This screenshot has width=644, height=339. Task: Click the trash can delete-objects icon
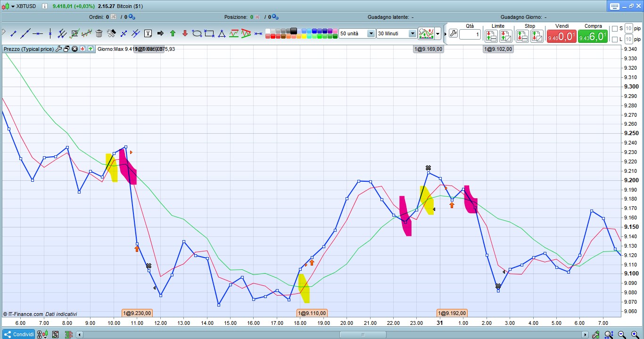point(99,33)
